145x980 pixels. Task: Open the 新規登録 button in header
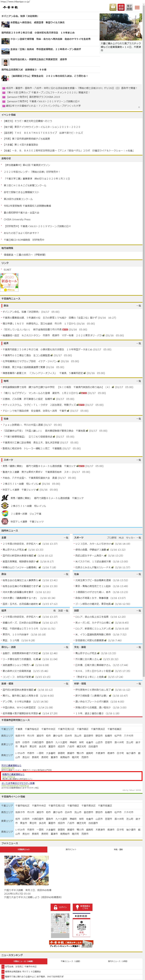(121, 7)
